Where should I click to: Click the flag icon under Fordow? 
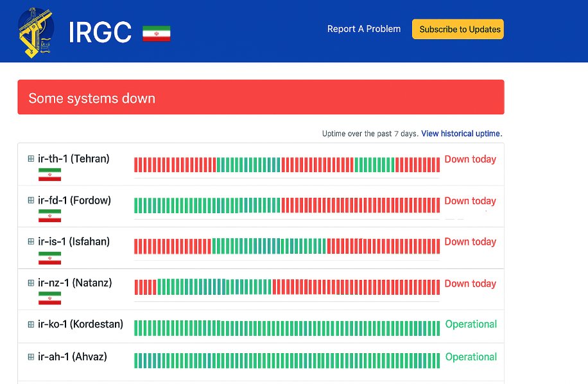tap(49, 216)
